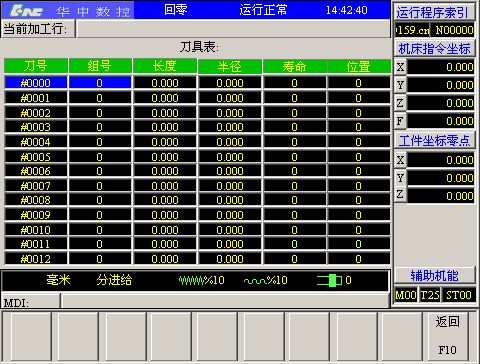Click the 辅助机能 button

tap(434, 276)
